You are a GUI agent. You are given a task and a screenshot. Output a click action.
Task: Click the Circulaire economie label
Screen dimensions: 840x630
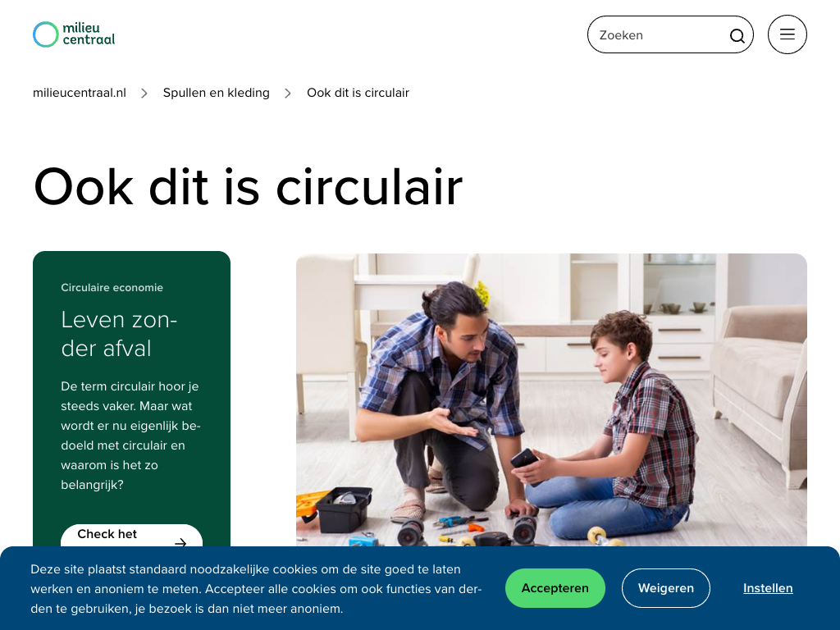(x=112, y=288)
